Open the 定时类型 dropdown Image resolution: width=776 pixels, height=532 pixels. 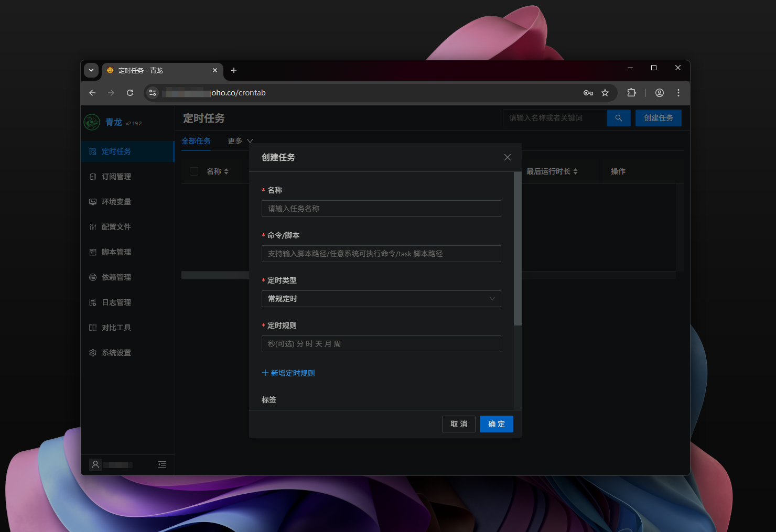coord(381,299)
